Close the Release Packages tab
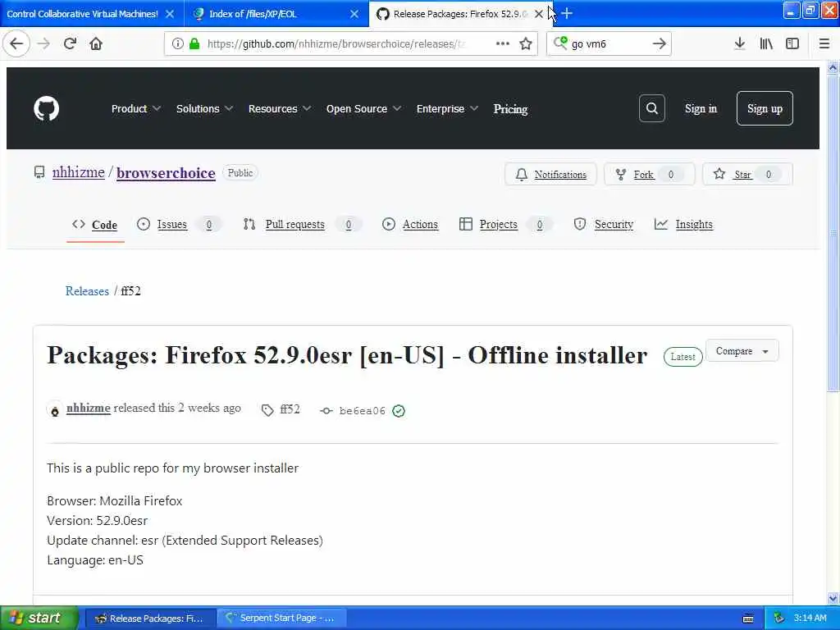This screenshot has width=840, height=630. tap(539, 14)
